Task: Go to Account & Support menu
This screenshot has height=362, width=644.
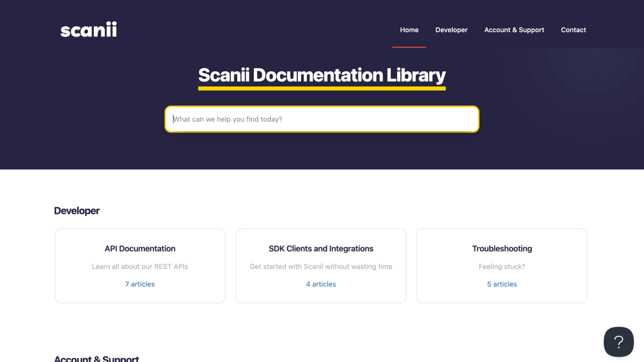Action: pyautogui.click(x=514, y=30)
